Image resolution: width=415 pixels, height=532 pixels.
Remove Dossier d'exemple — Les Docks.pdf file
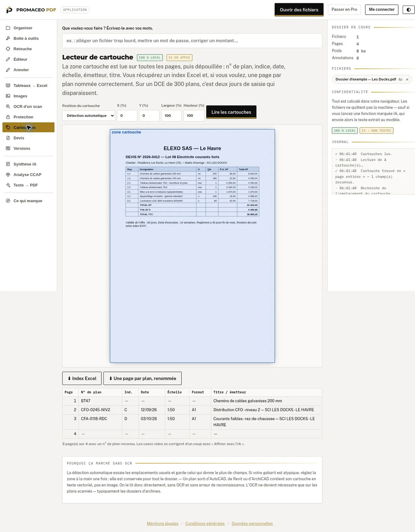tap(407, 80)
